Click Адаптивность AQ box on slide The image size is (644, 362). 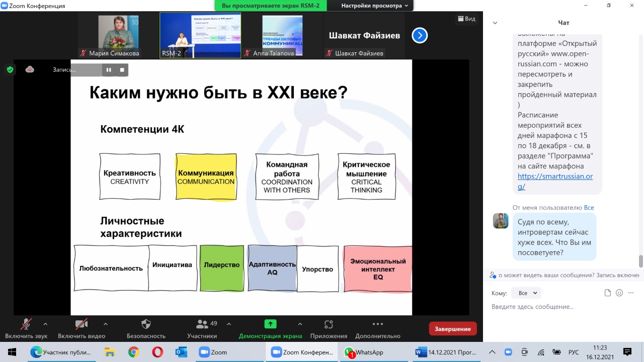click(272, 268)
